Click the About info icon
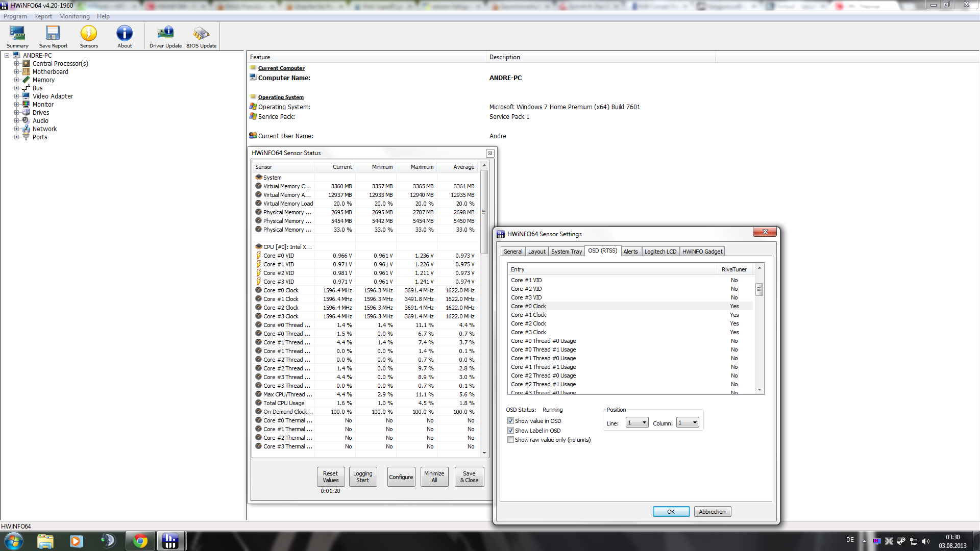Image resolution: width=980 pixels, height=551 pixels. [125, 36]
